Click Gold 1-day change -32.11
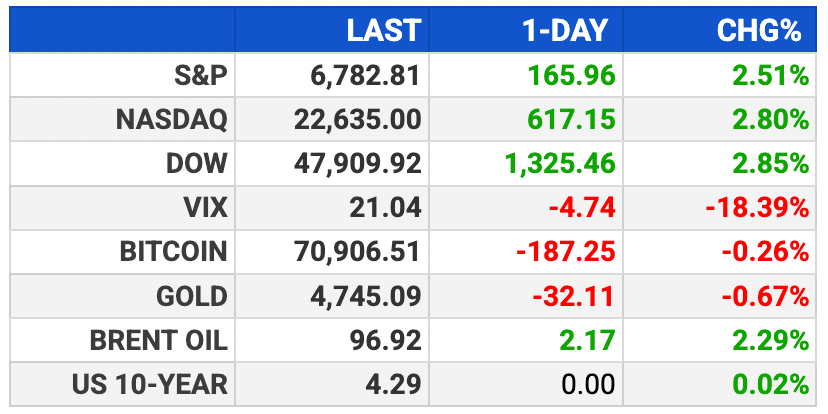The height and width of the screenshot is (414, 828). pyautogui.click(x=574, y=297)
